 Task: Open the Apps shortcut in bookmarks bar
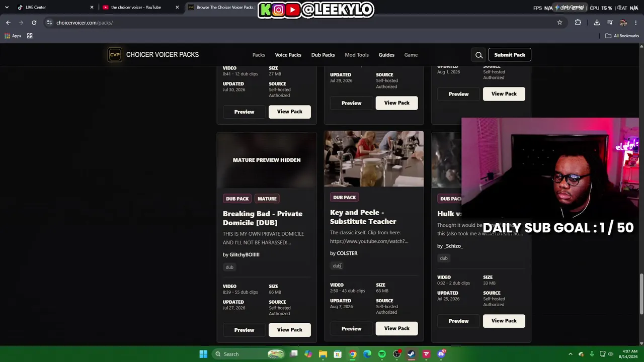[x=13, y=36]
